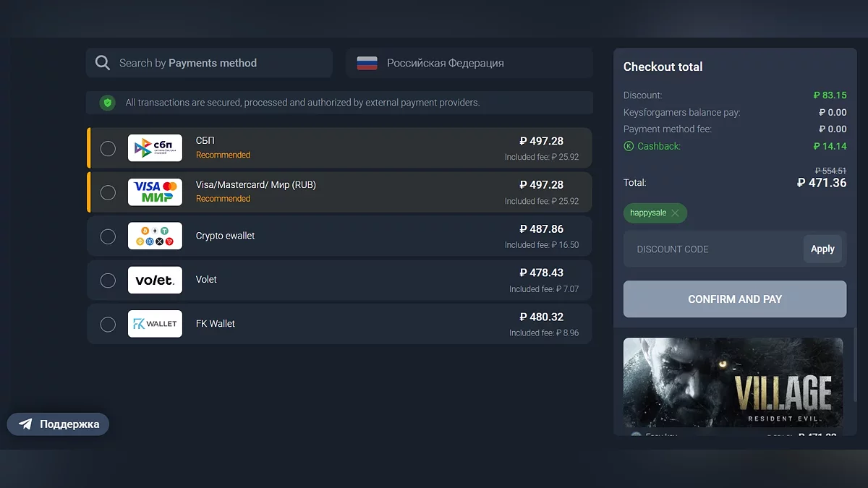Viewport: 868px width, 488px height.
Task: Click the search magnifier icon
Action: tap(103, 63)
